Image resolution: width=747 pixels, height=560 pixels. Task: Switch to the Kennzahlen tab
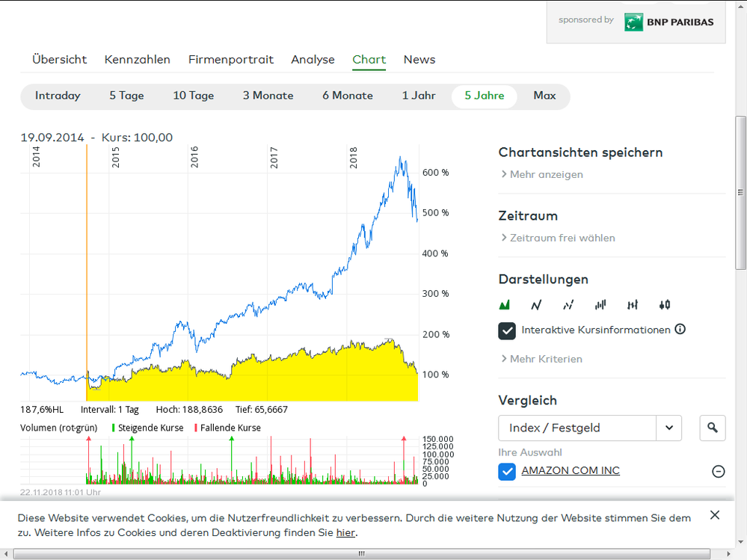[x=138, y=59]
